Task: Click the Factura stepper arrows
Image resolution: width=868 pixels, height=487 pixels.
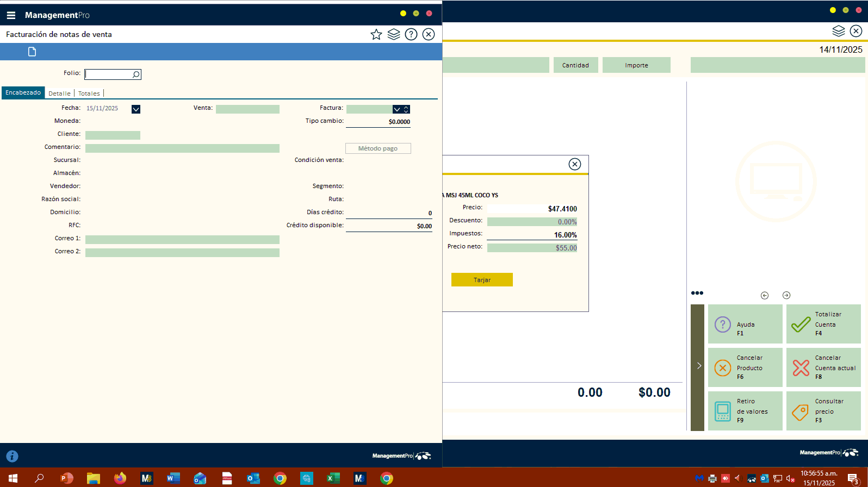Action: 406,109
